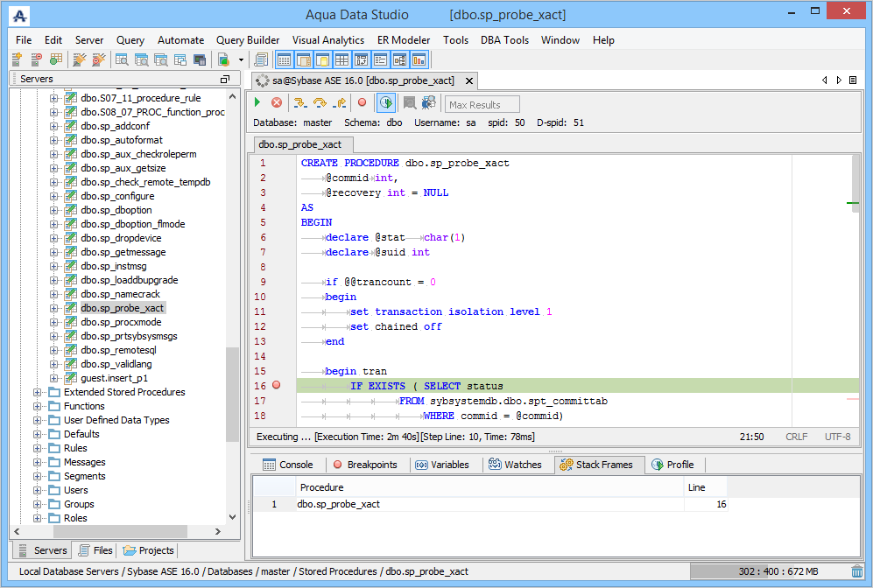Toggle the highlighted profiling clock button
This screenshot has width=873, height=588.
pyautogui.click(x=385, y=103)
